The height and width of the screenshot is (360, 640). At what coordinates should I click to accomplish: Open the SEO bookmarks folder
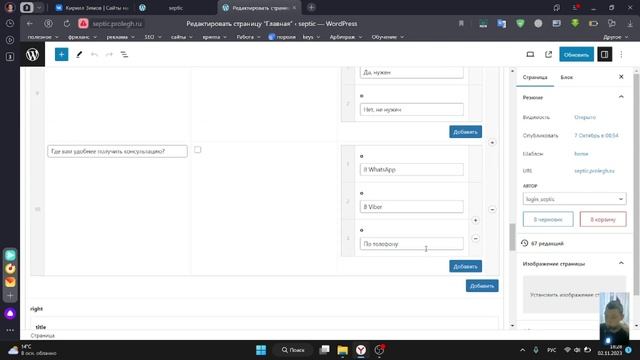coord(153,37)
